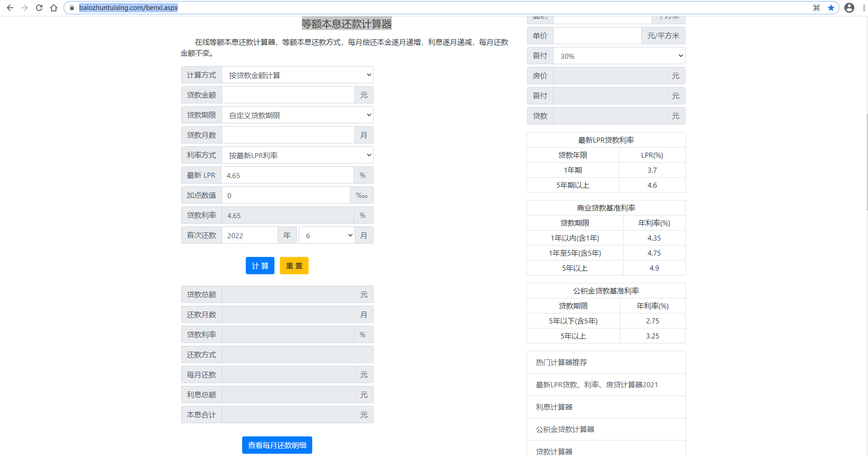
Task: Open the first repayment month dropdown
Action: click(327, 236)
